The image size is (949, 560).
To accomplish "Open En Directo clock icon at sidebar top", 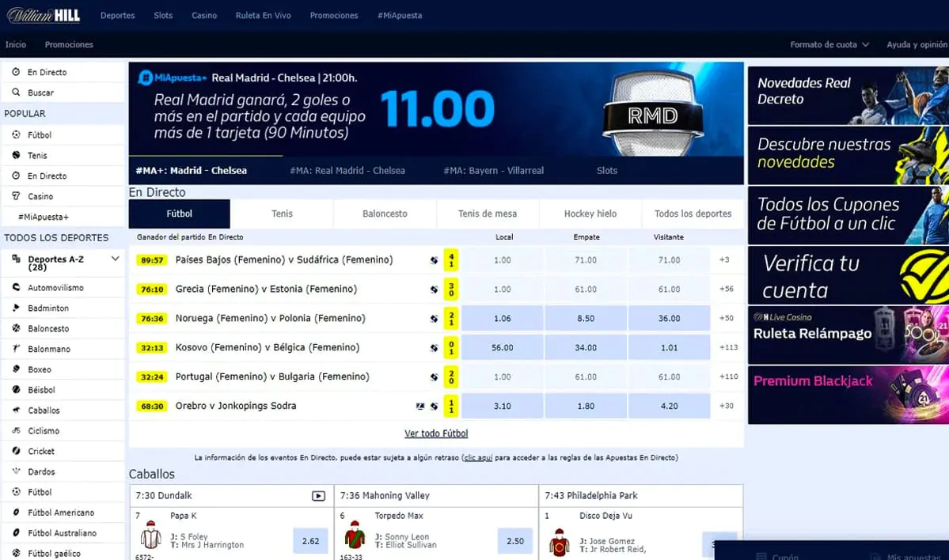I will (x=17, y=71).
